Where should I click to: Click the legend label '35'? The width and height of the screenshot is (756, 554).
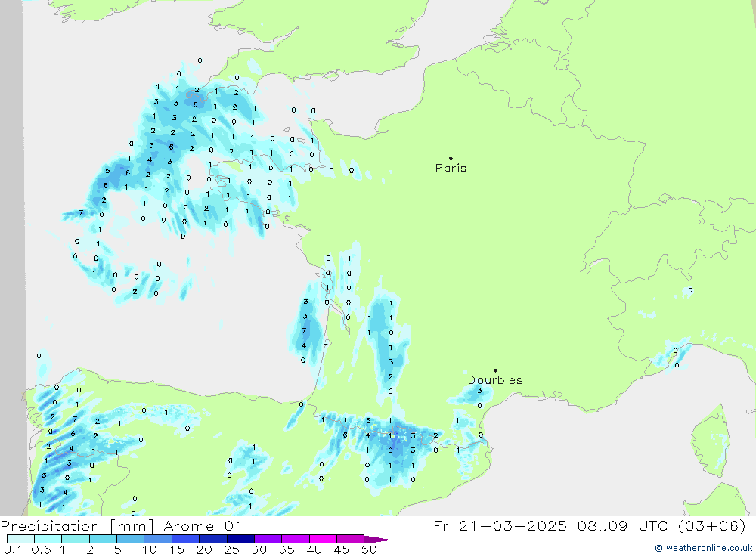click(287, 549)
